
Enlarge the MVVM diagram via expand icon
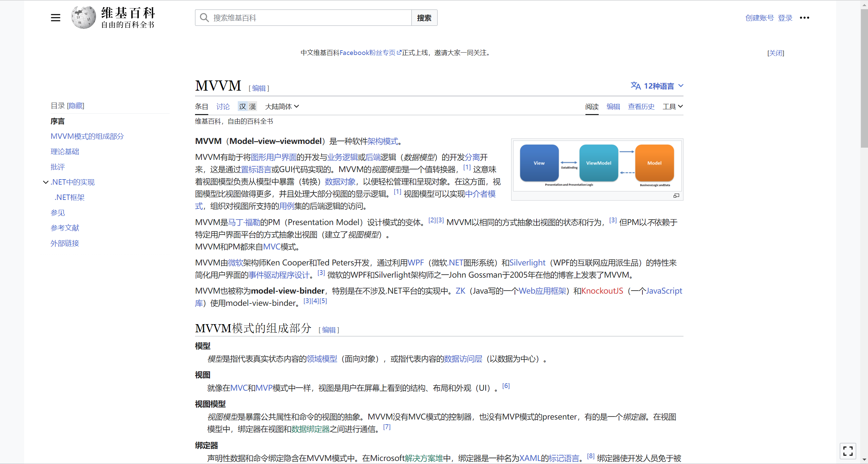pos(676,196)
